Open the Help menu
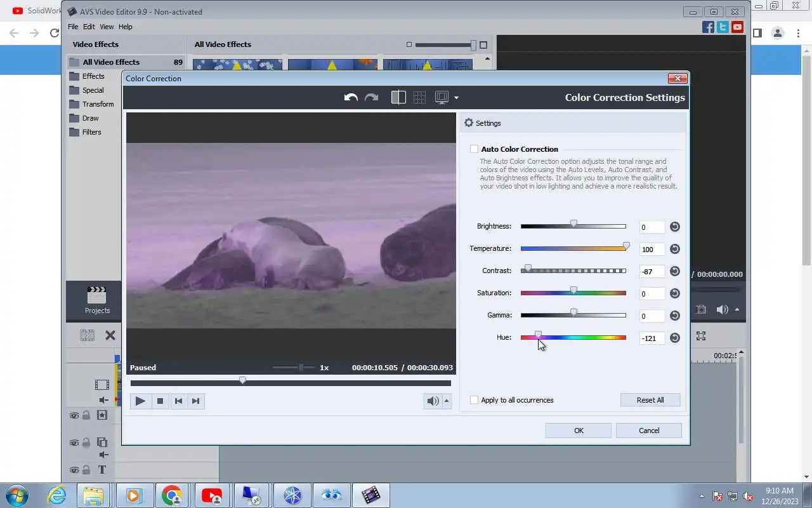The width and height of the screenshot is (812, 508). pos(126,27)
